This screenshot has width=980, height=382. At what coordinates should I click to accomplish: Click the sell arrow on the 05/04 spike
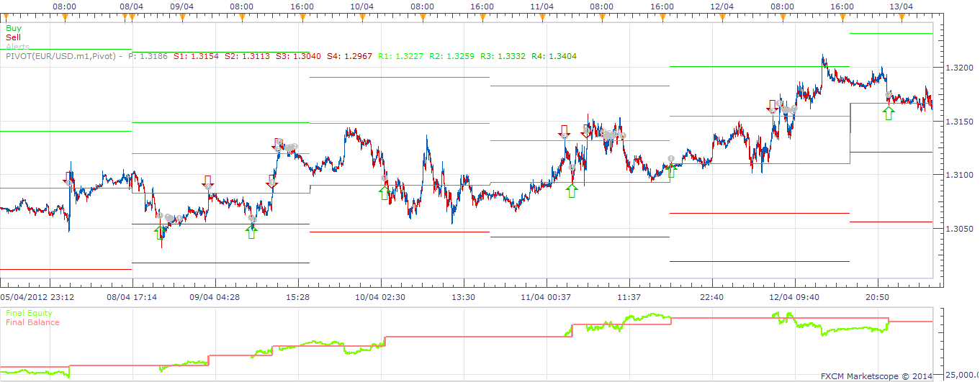[68, 178]
